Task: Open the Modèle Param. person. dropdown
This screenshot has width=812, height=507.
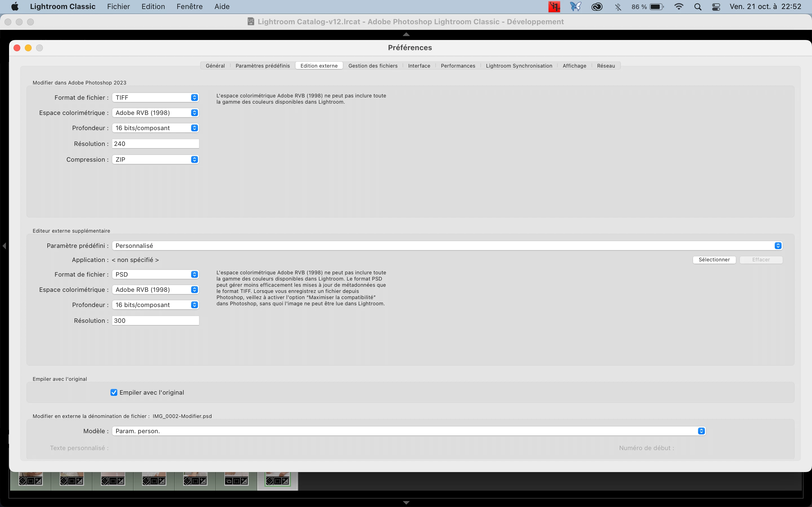Action: 409,431
